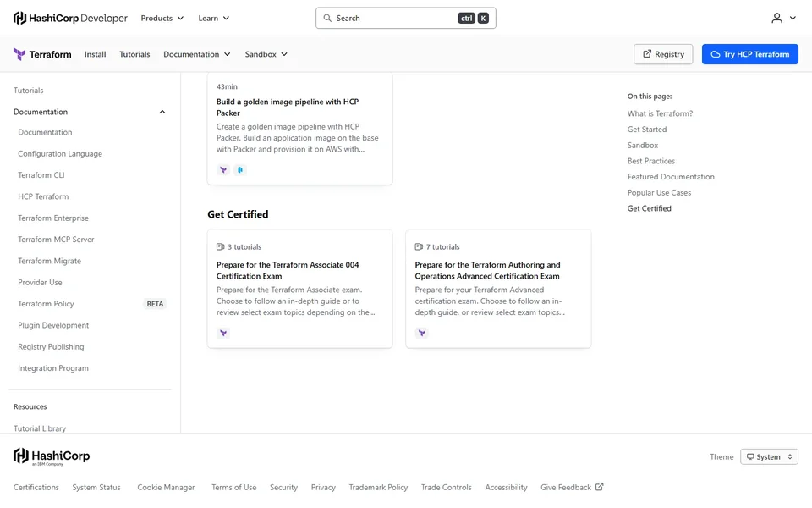Open HCP Terraform sidebar item
This screenshot has height=508, width=812.
(x=43, y=196)
